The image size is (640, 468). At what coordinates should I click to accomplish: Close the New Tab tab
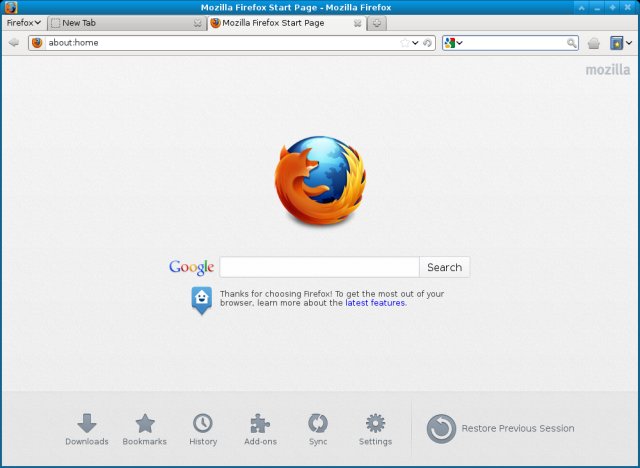(x=198, y=23)
